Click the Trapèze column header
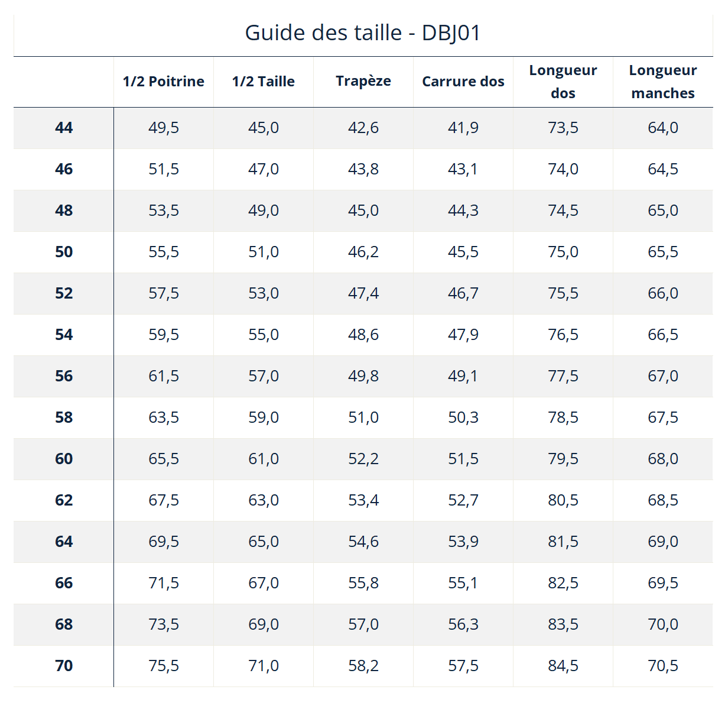 pyautogui.click(x=363, y=82)
